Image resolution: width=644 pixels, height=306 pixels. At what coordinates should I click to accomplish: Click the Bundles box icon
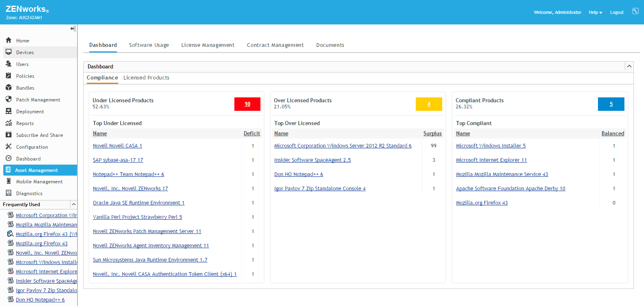[9, 88]
